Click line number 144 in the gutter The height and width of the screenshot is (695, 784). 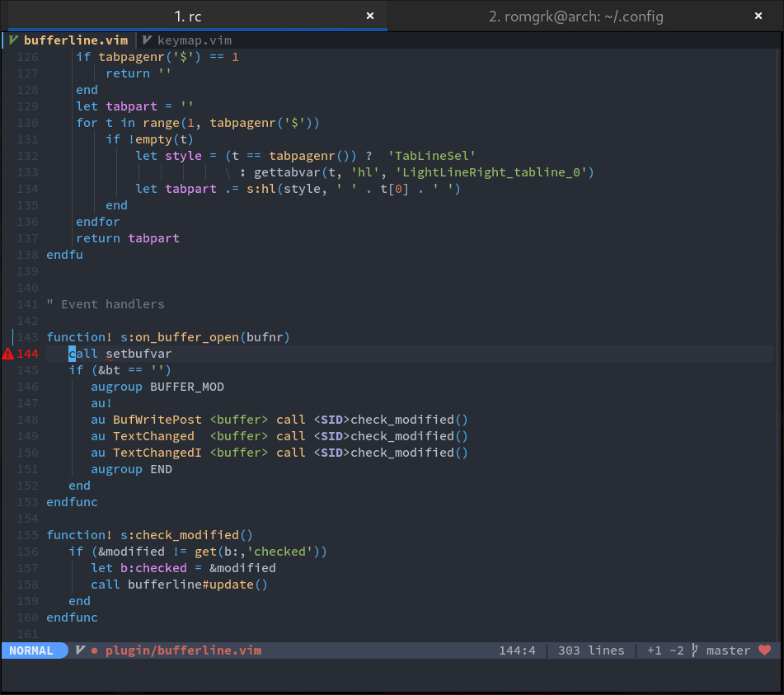click(27, 354)
